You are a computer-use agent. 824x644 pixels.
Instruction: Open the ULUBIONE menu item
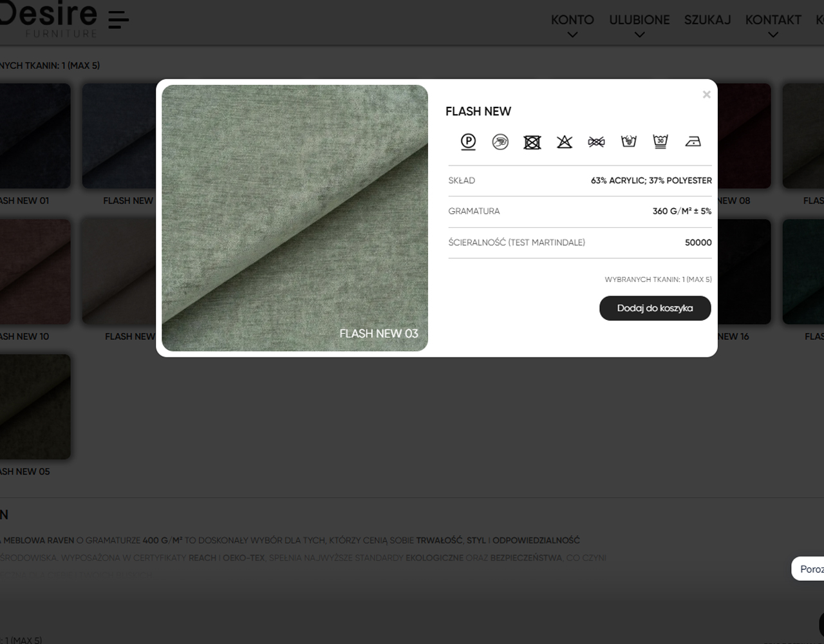point(639,20)
